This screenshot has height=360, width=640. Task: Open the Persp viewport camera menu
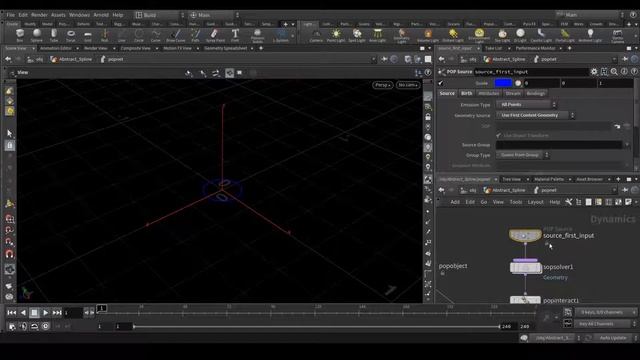[x=382, y=85]
